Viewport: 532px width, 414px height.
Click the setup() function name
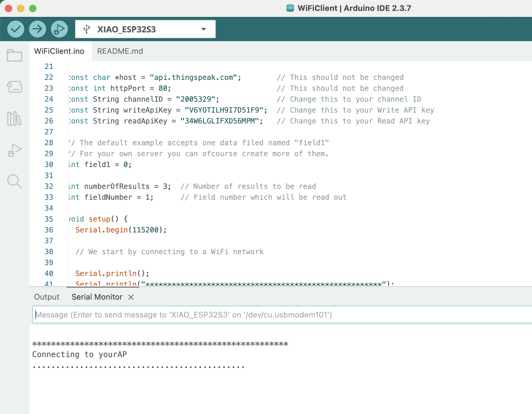click(x=99, y=219)
